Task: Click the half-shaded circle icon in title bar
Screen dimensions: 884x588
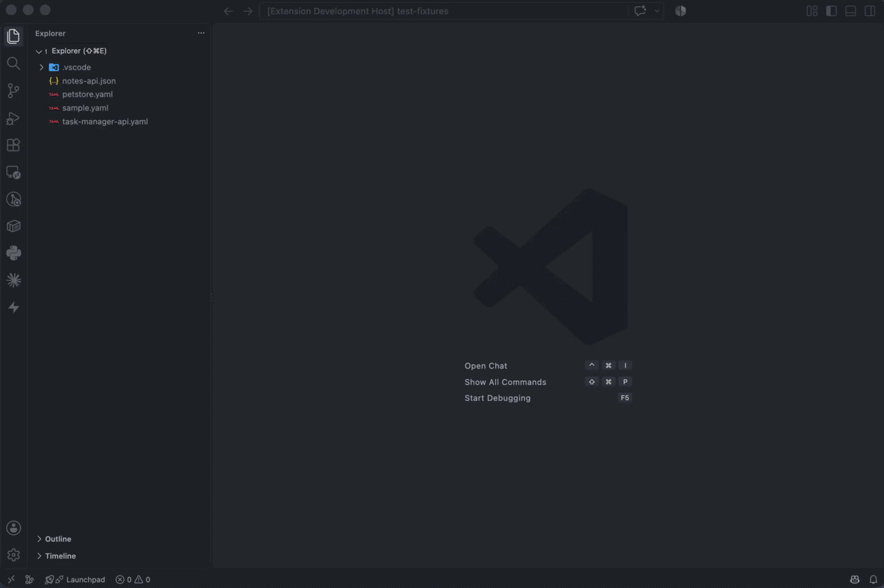Action: click(680, 11)
